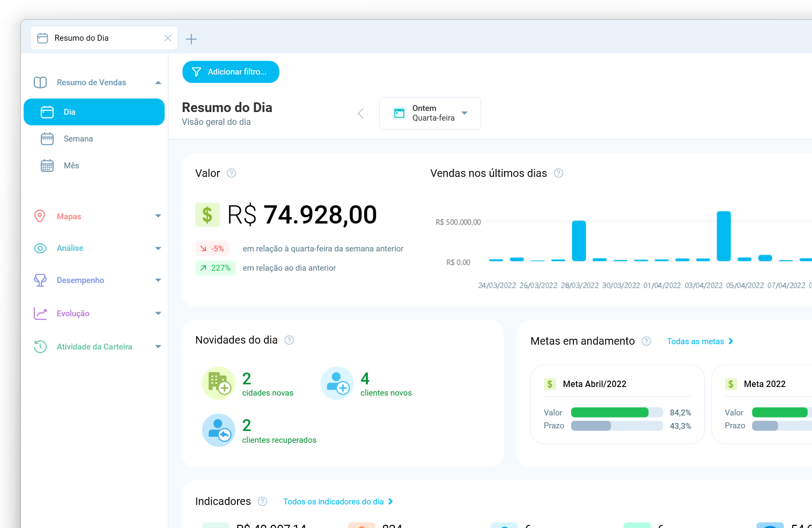Open clientes novos link
Image resolution: width=812 pixels, height=528 pixels.
(x=386, y=393)
